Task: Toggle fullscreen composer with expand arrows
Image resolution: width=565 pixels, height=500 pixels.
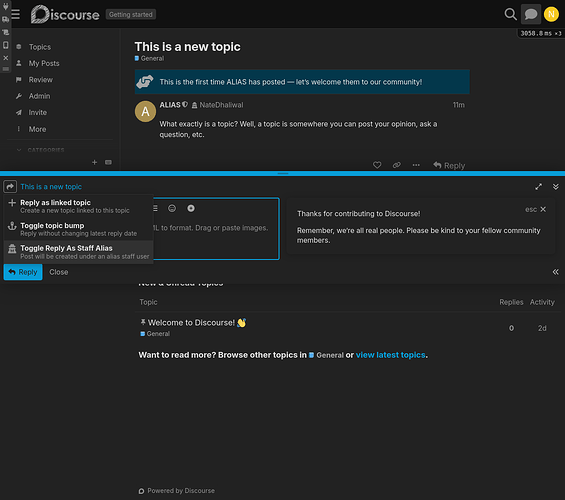Action: point(538,187)
